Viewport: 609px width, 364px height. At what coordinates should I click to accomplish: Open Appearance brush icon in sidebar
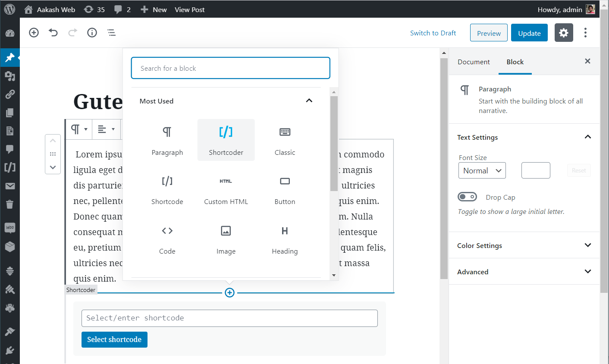coord(10,331)
